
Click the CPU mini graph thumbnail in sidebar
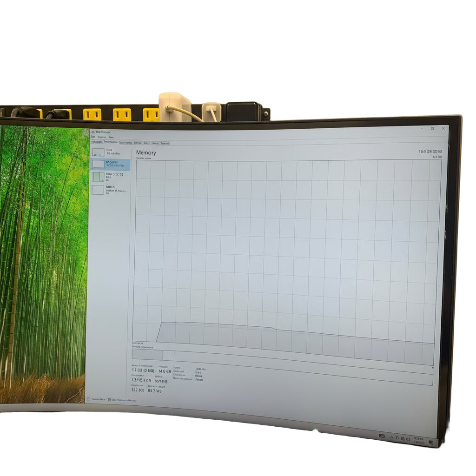pos(98,152)
